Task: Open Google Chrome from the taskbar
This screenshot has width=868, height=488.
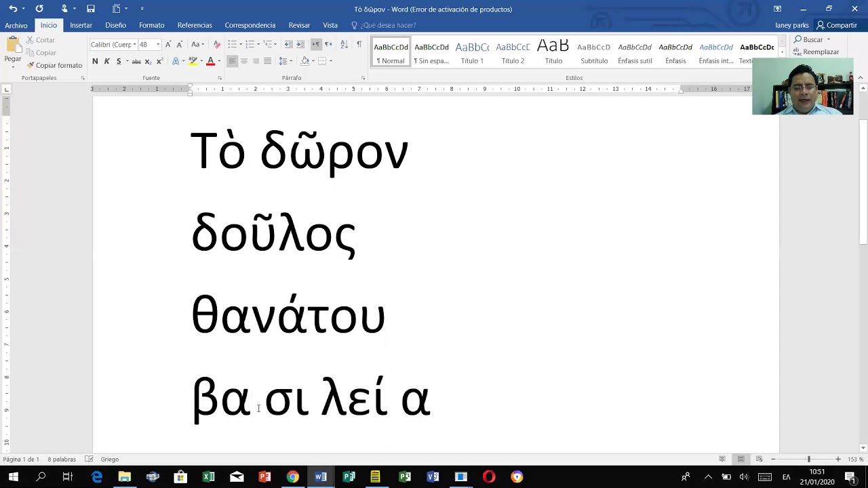Action: (292, 476)
